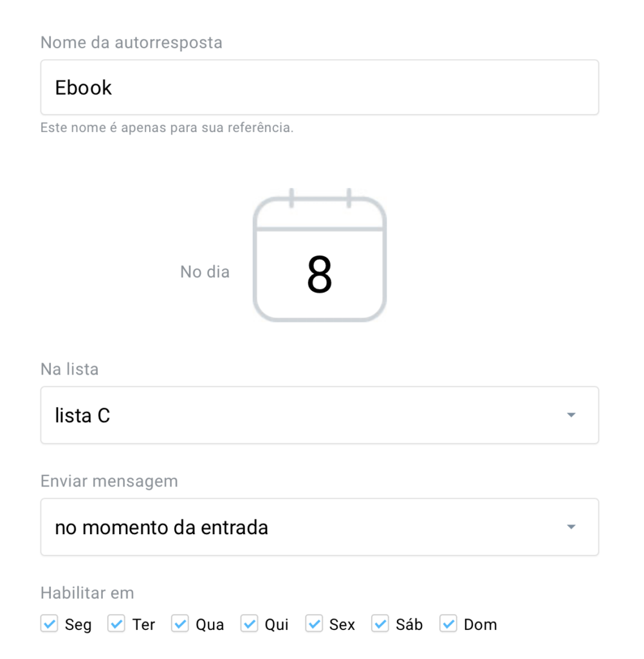
Task: Toggle the Qua checkbox
Action: pos(179,623)
